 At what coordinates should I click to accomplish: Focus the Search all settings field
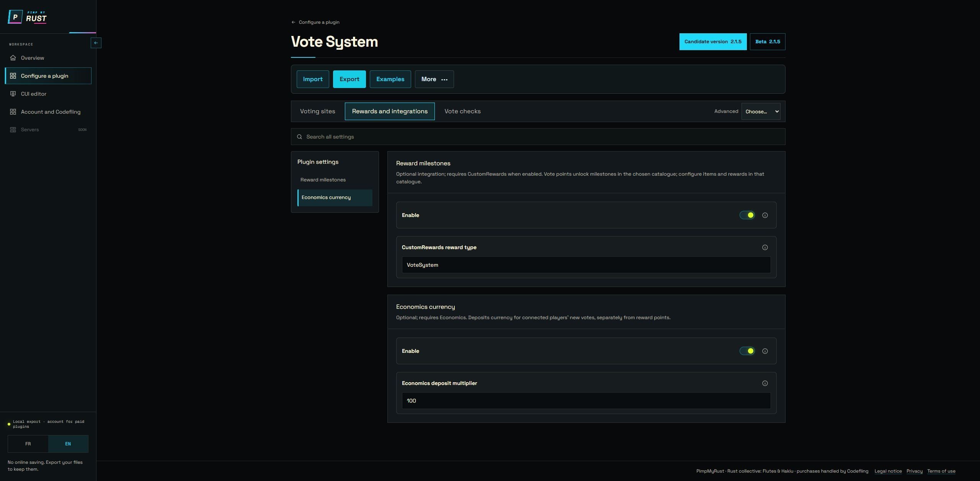(538, 137)
